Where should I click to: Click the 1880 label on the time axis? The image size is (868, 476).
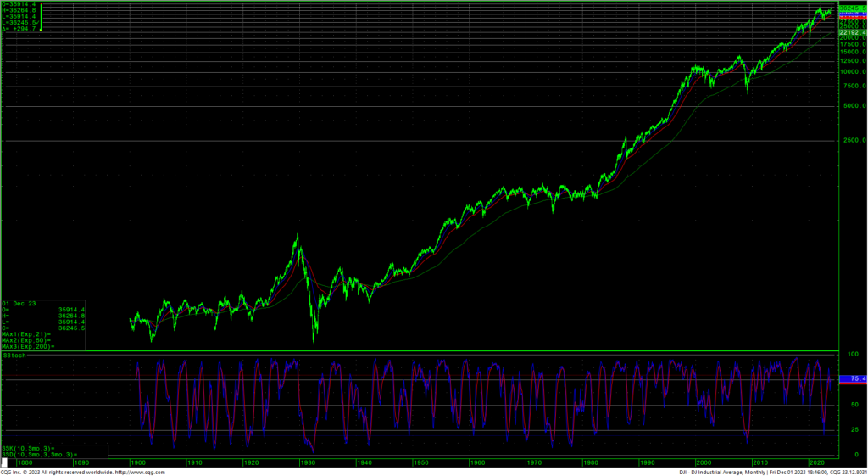pyautogui.click(x=25, y=462)
